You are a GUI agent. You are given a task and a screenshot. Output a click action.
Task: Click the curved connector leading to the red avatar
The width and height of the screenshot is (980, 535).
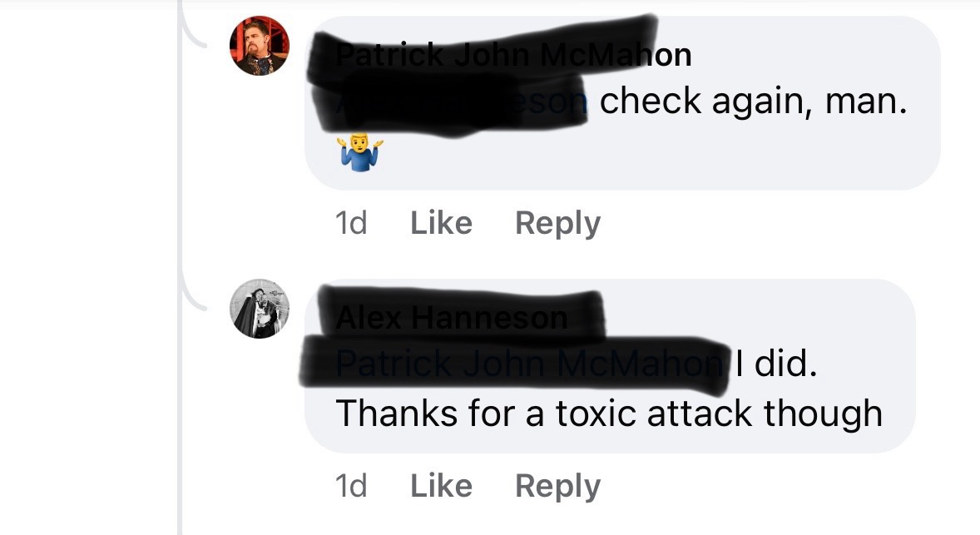193,32
